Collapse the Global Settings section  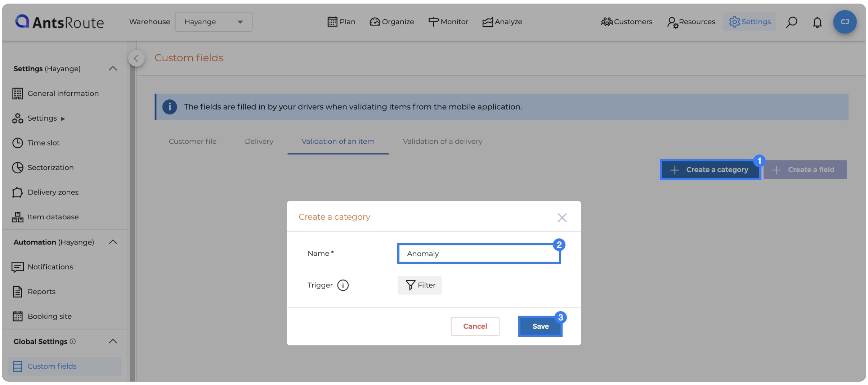[x=113, y=341]
